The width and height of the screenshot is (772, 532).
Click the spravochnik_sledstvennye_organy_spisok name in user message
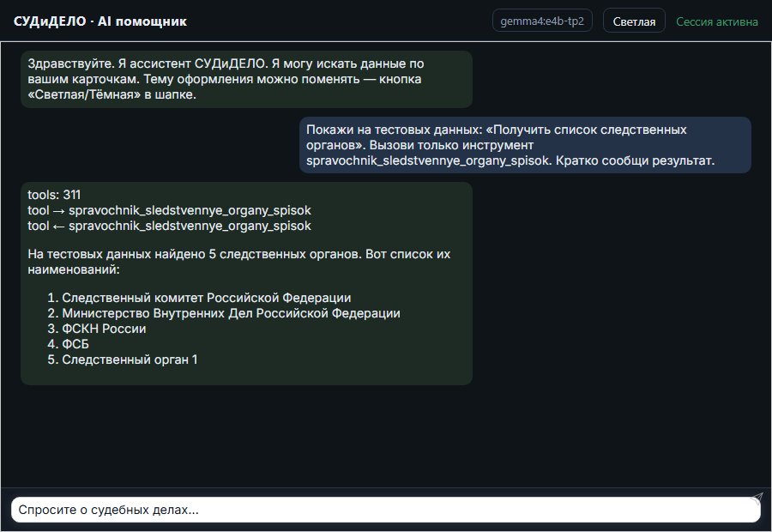click(x=427, y=160)
